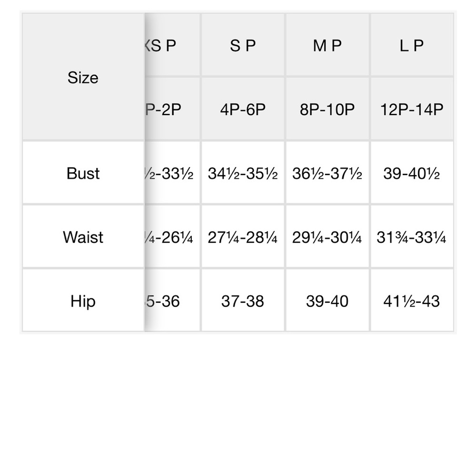The width and height of the screenshot is (476, 476).
Task: Select waist measurement 27¼-28¼ cell
Action: 243,237
